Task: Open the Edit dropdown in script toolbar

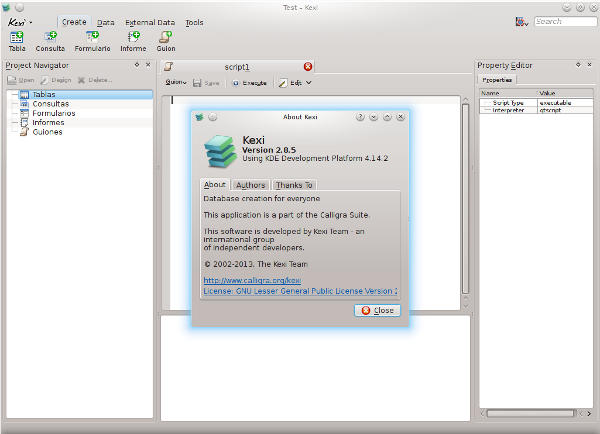Action: [x=295, y=83]
